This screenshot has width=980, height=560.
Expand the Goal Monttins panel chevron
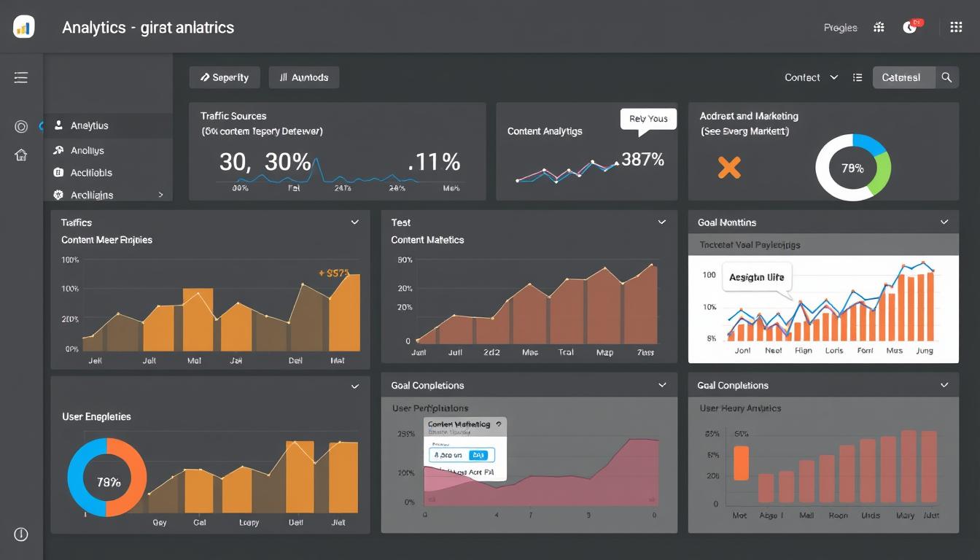pos(944,222)
